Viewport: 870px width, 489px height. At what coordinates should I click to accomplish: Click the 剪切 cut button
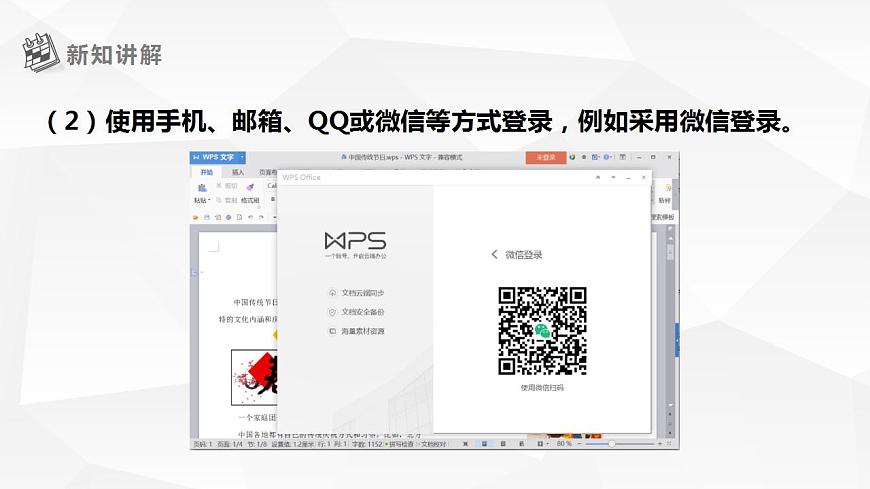[x=227, y=186]
